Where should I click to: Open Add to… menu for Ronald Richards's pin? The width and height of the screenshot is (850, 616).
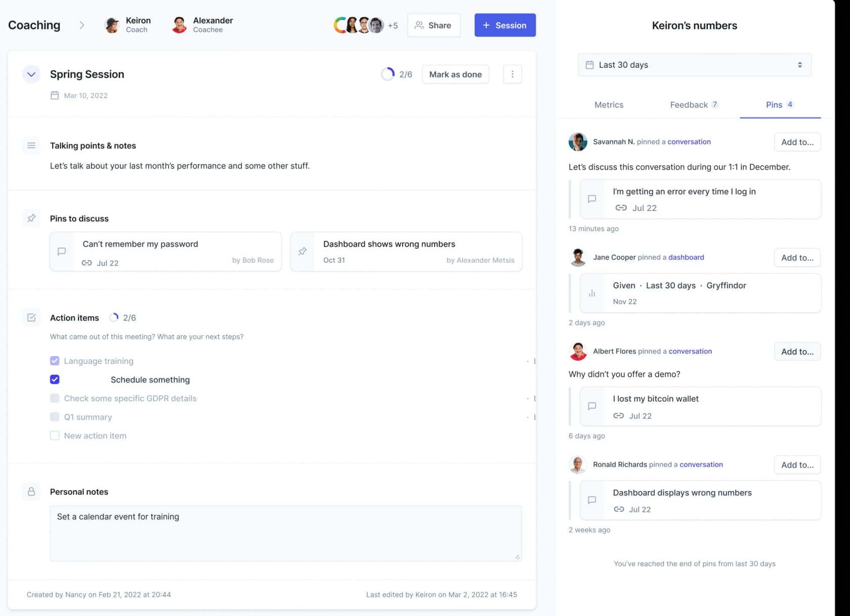click(x=797, y=465)
